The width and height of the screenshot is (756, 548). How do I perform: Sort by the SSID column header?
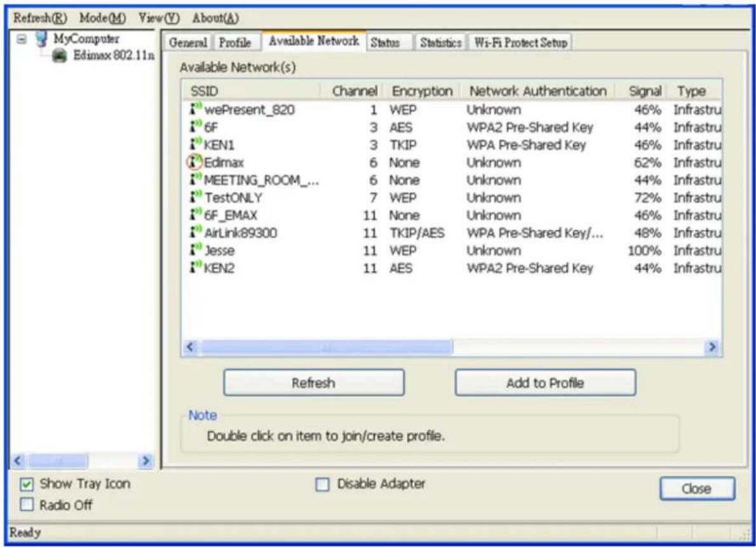[x=252, y=91]
